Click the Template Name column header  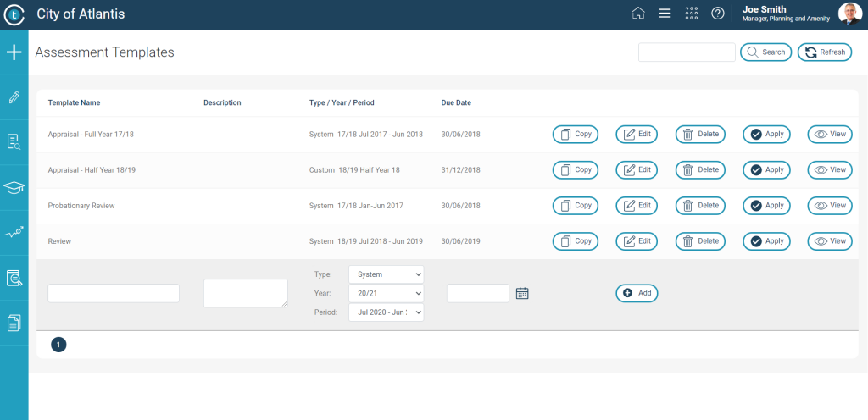75,102
